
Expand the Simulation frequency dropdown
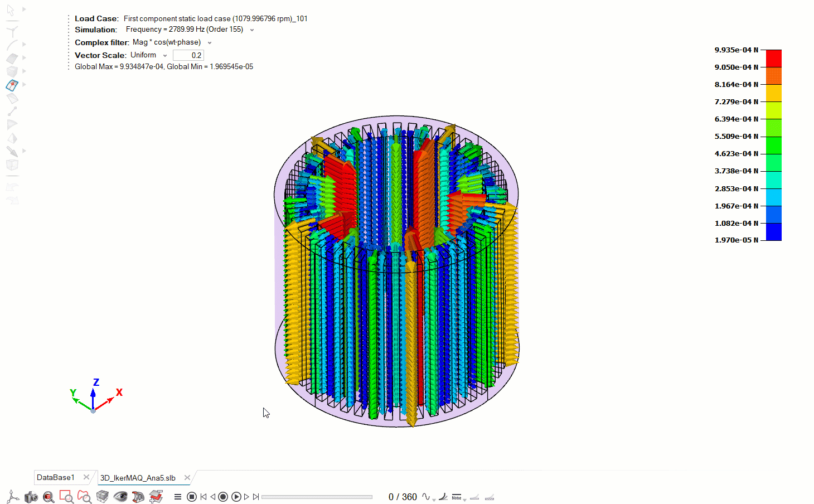[252, 30]
